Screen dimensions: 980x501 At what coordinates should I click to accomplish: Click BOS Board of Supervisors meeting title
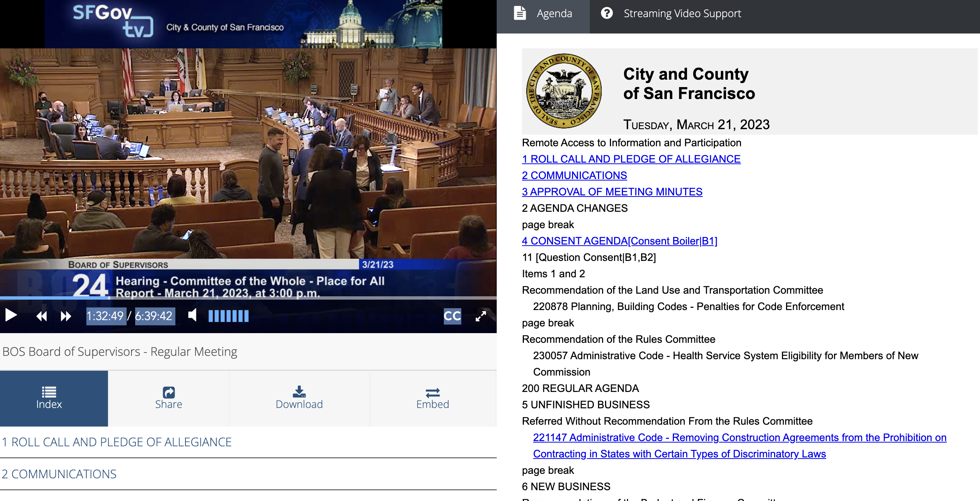click(120, 351)
